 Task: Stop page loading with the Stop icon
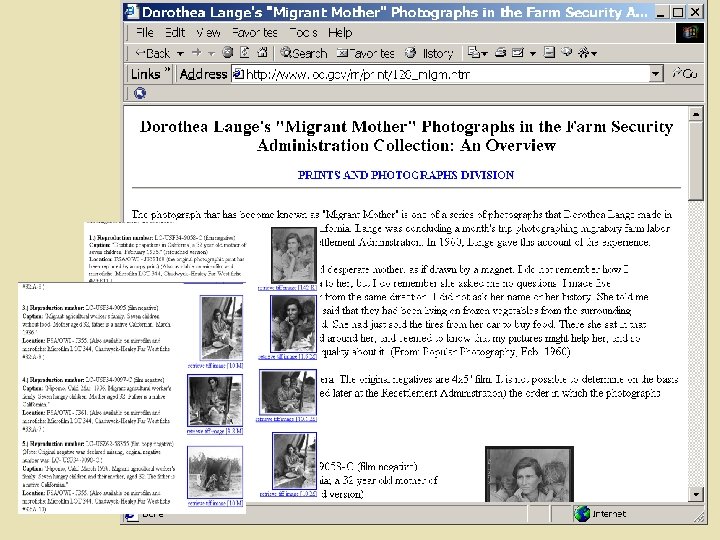(x=227, y=52)
